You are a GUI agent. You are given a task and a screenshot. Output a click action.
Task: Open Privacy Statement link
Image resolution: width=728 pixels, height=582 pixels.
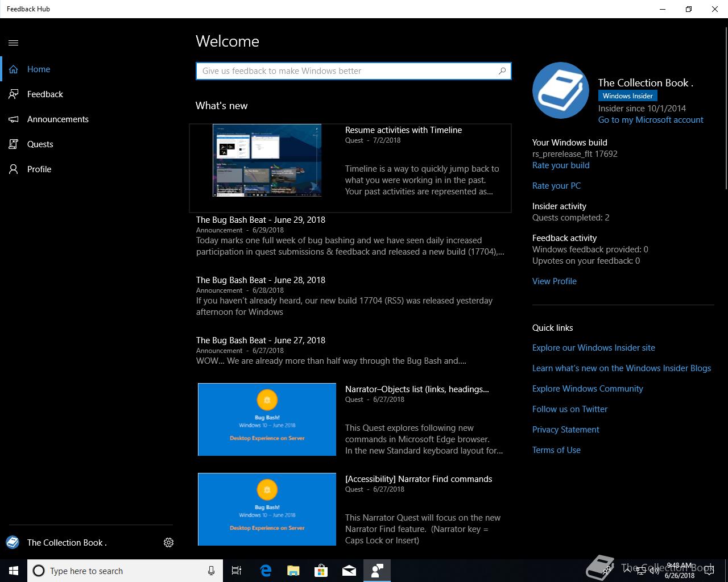(x=566, y=430)
